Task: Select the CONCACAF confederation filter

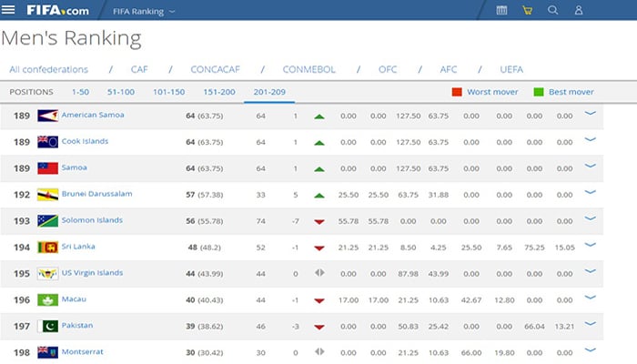Action: point(216,69)
